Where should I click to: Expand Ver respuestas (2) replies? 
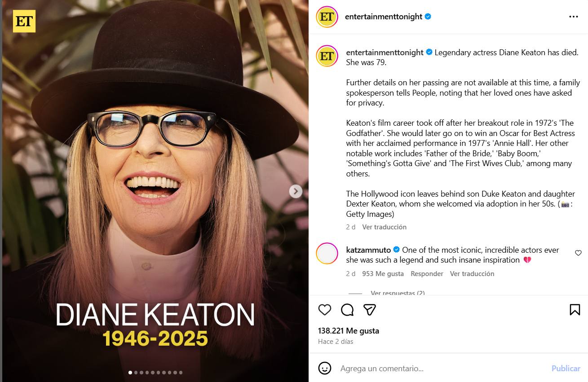pos(398,293)
